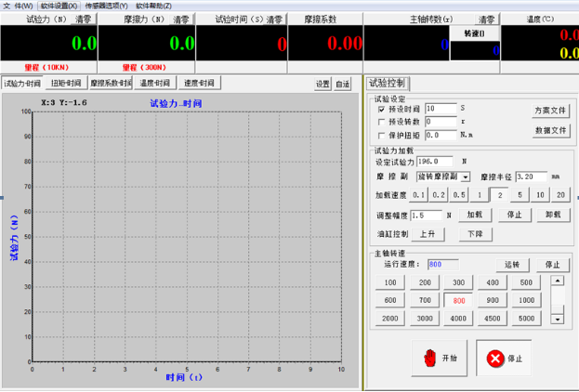Open the 文件 menu
The height and width of the screenshot is (392, 579).
(18, 6)
